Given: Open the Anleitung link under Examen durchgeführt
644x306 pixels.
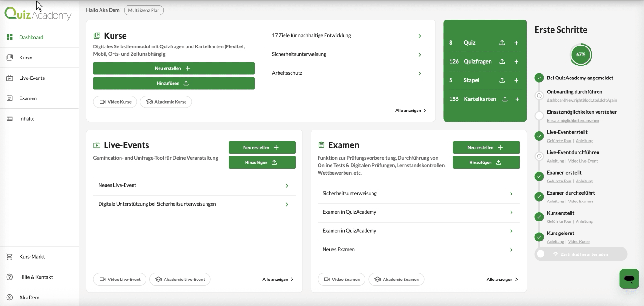Looking at the screenshot, I should click(555, 201).
